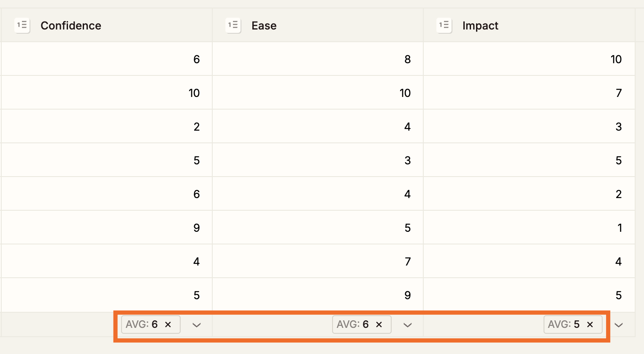Remove the AVG summary from the Confidence column
This screenshot has width=644, height=354.
point(168,324)
